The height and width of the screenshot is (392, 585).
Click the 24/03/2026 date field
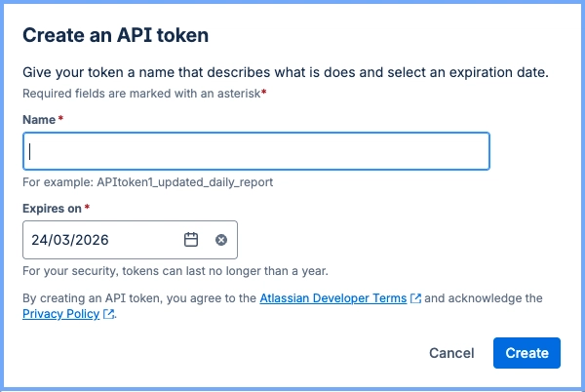coord(97,240)
